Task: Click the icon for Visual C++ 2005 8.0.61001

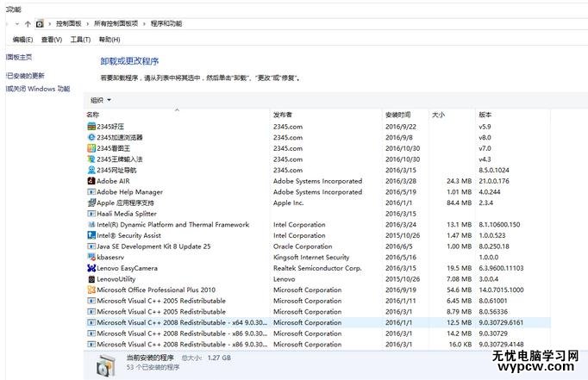Action: click(x=91, y=301)
